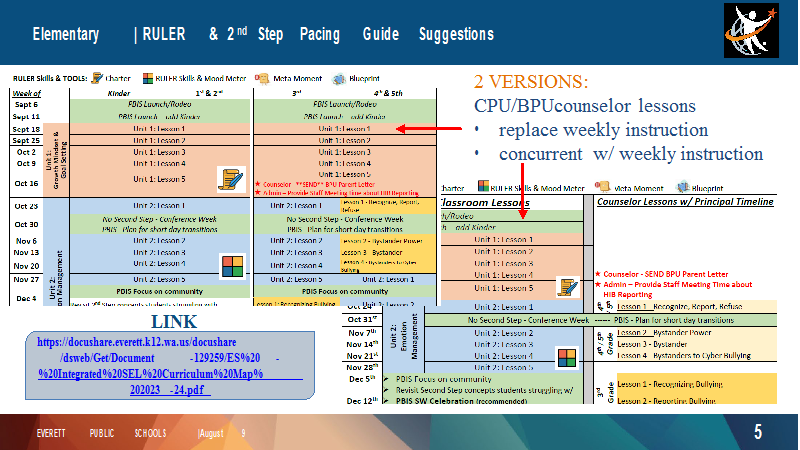Click the bullet 'replace weekly instruction'

point(603,130)
